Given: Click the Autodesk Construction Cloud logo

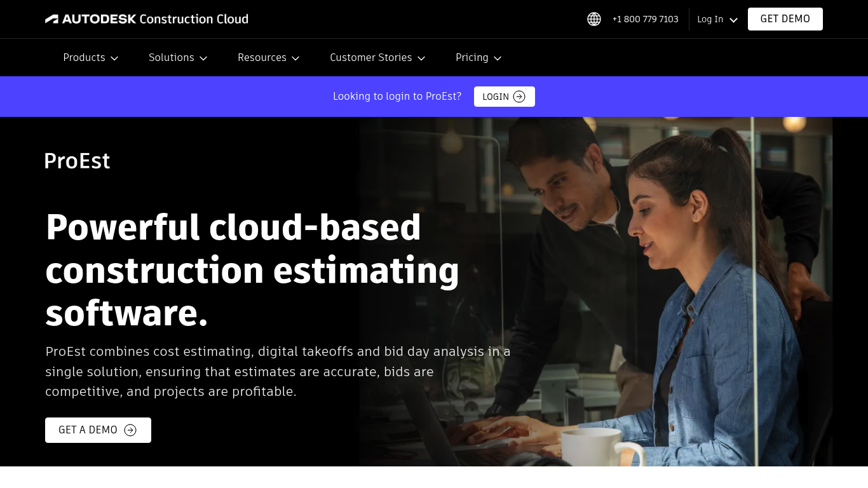Looking at the screenshot, I should [146, 18].
